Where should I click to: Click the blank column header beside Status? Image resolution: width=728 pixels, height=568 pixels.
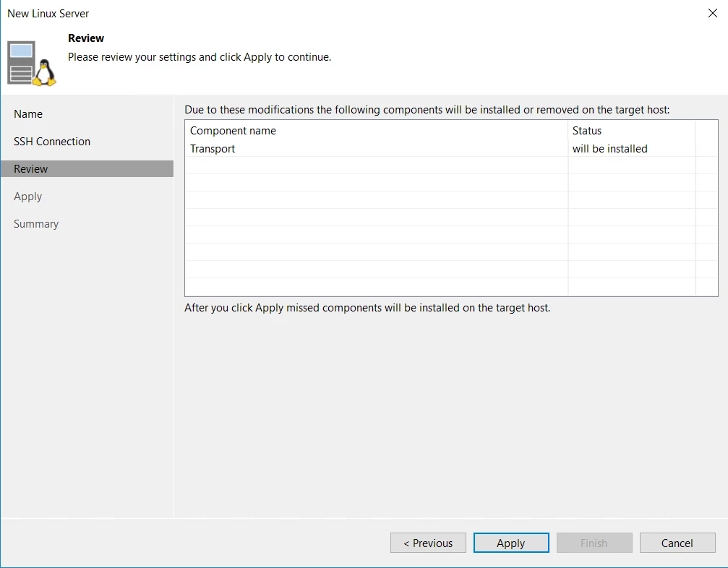[706, 131]
